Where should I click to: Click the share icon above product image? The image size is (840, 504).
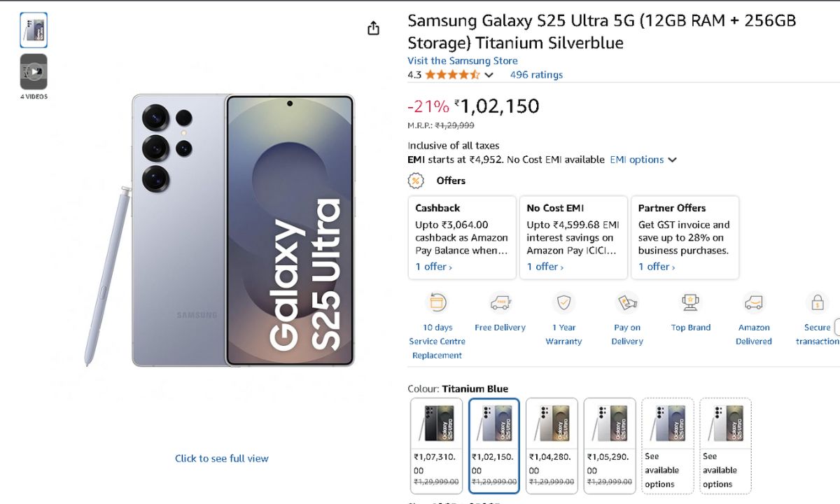373,28
